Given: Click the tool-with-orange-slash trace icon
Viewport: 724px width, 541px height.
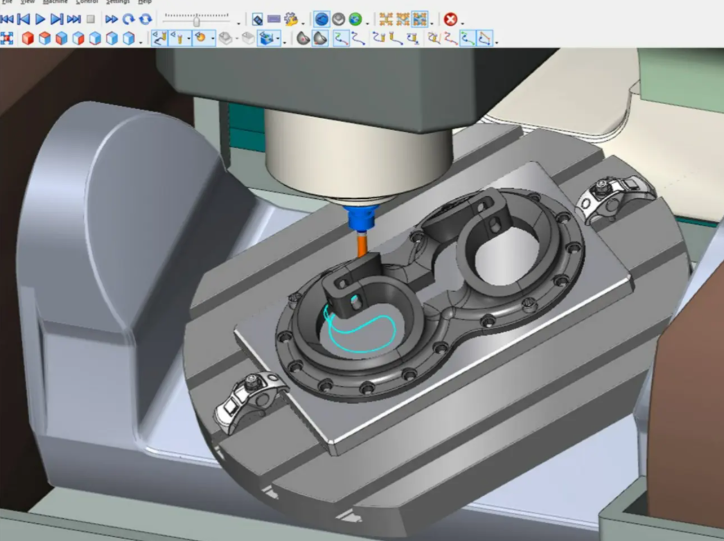Looking at the screenshot, I should [x=434, y=38].
